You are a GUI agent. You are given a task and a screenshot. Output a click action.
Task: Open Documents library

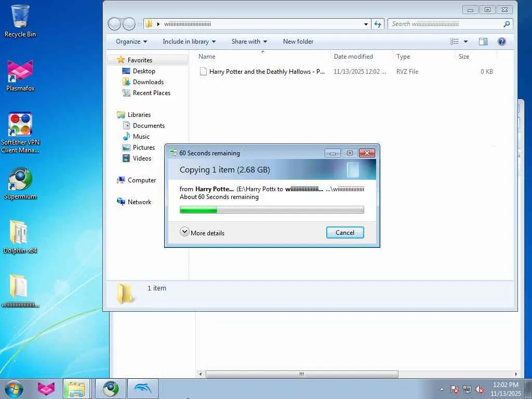pyautogui.click(x=149, y=126)
